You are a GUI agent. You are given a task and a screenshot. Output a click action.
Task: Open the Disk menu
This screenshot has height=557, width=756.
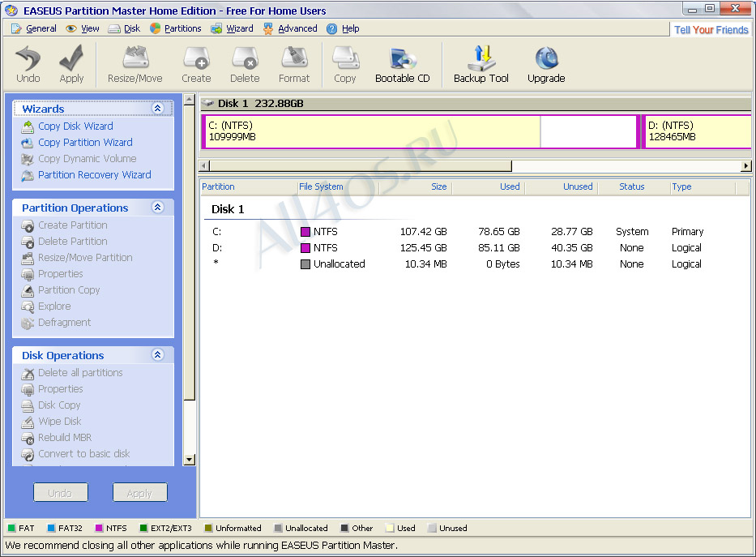[125, 28]
